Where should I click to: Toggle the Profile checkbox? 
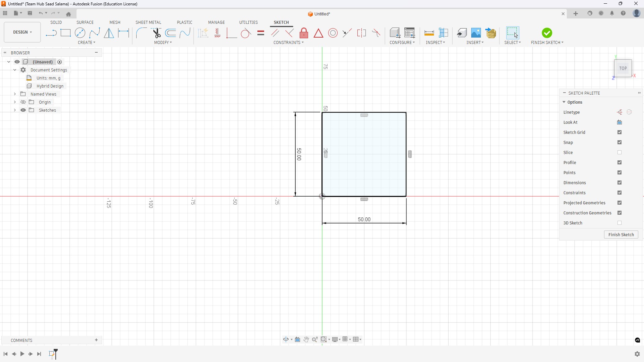620,163
